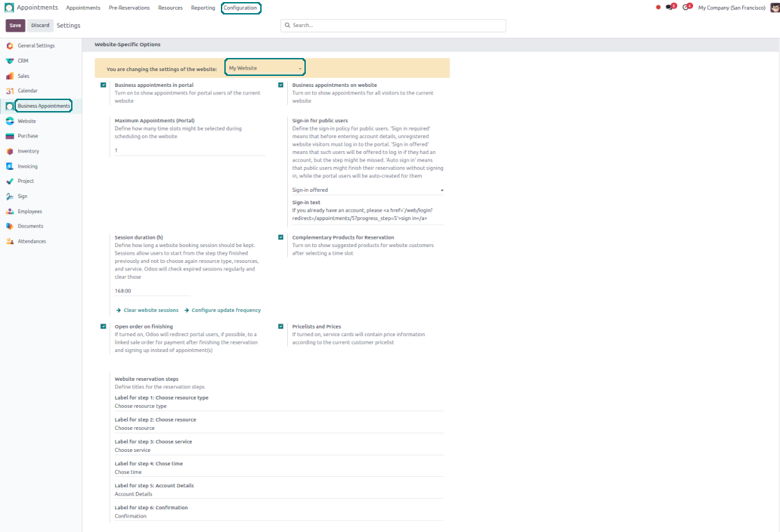Toggle the Open order on finishing checkbox

[x=104, y=326]
